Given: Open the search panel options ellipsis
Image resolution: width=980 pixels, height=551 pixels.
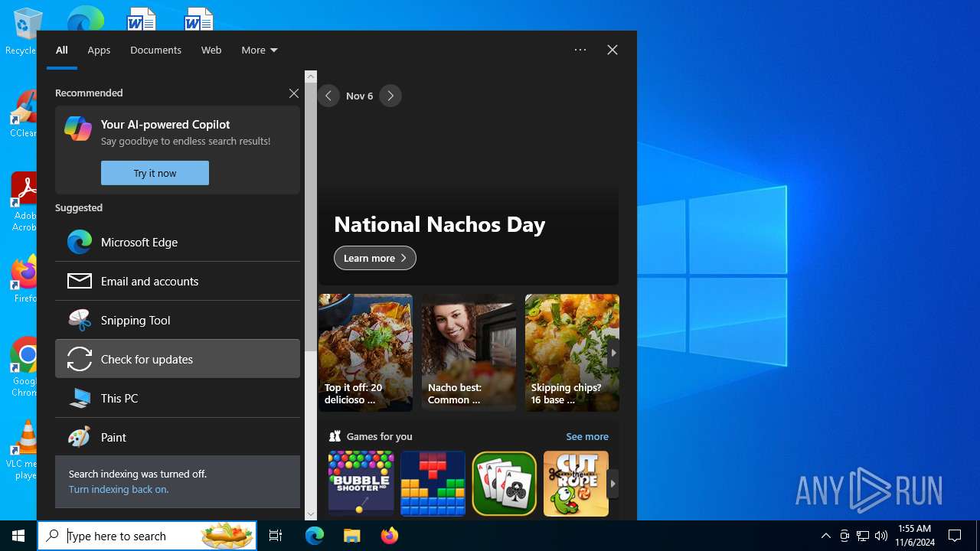Looking at the screenshot, I should tap(580, 50).
